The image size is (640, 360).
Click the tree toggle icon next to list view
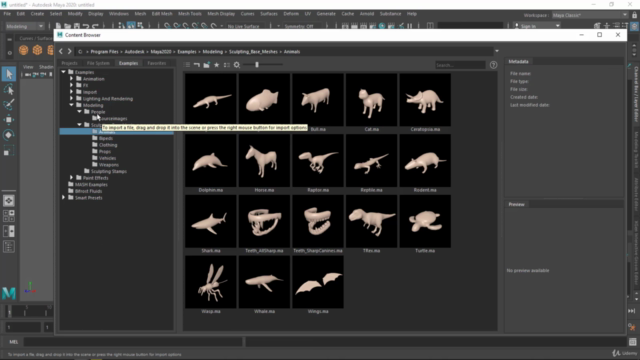pos(197,65)
